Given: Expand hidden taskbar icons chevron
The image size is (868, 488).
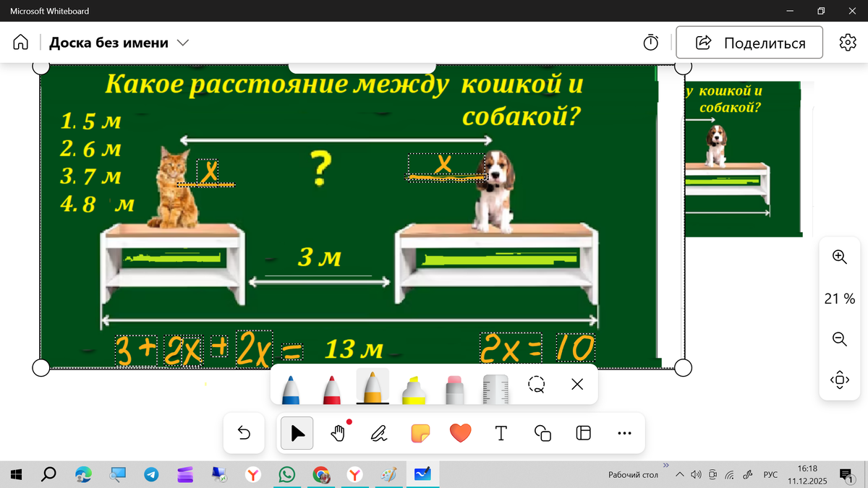Looking at the screenshot, I should [679, 474].
